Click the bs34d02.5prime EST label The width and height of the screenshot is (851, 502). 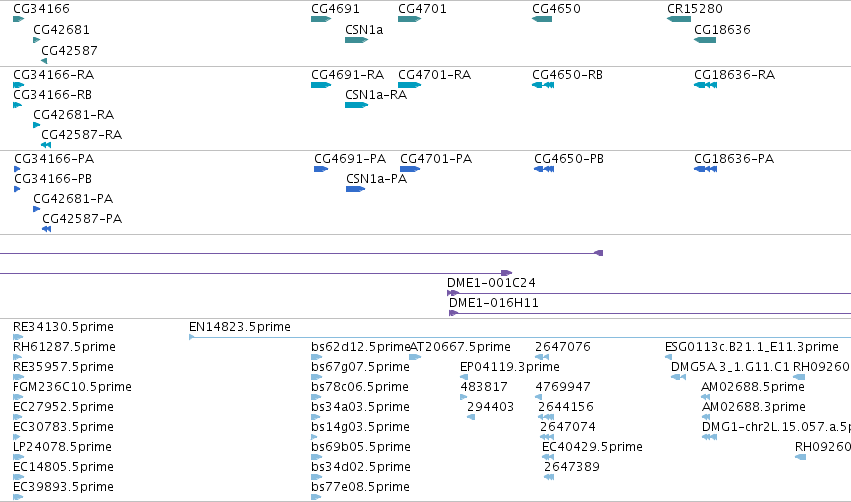tap(361, 467)
